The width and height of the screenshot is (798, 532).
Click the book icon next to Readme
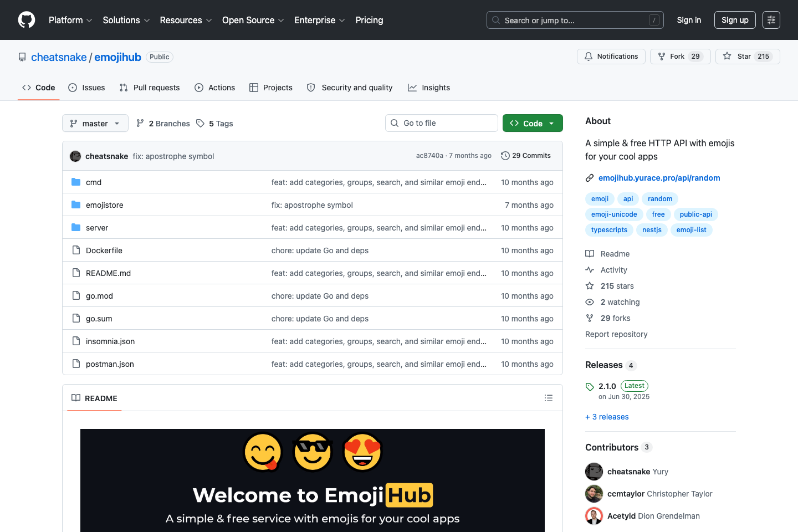589,253
